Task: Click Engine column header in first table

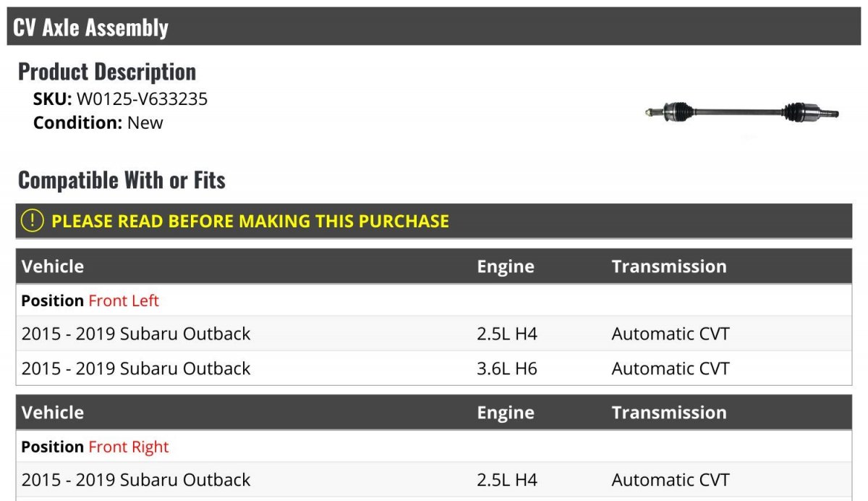Action: pos(506,266)
